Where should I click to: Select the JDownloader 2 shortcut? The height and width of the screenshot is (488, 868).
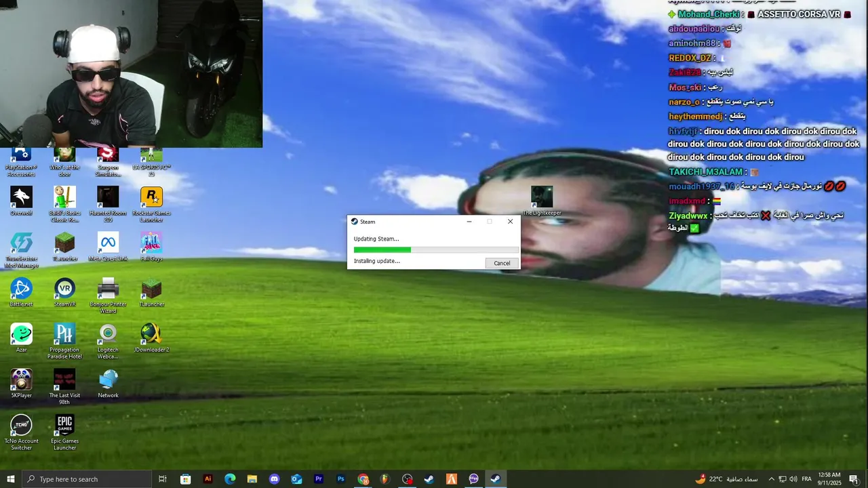coord(151,338)
